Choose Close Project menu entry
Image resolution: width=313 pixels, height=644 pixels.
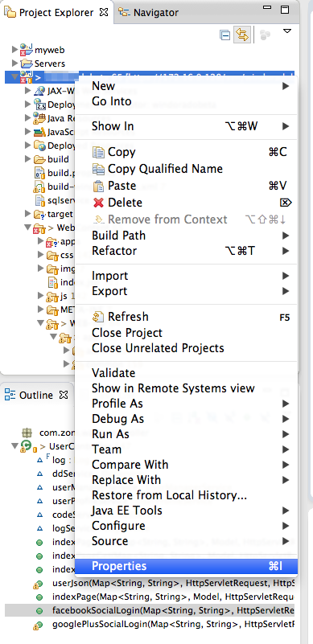tap(127, 333)
